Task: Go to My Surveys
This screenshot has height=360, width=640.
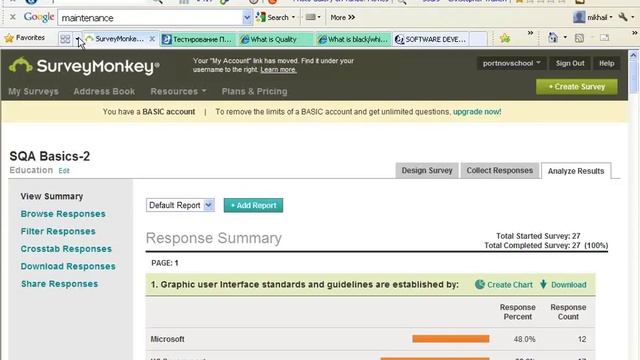Action: coord(33,91)
